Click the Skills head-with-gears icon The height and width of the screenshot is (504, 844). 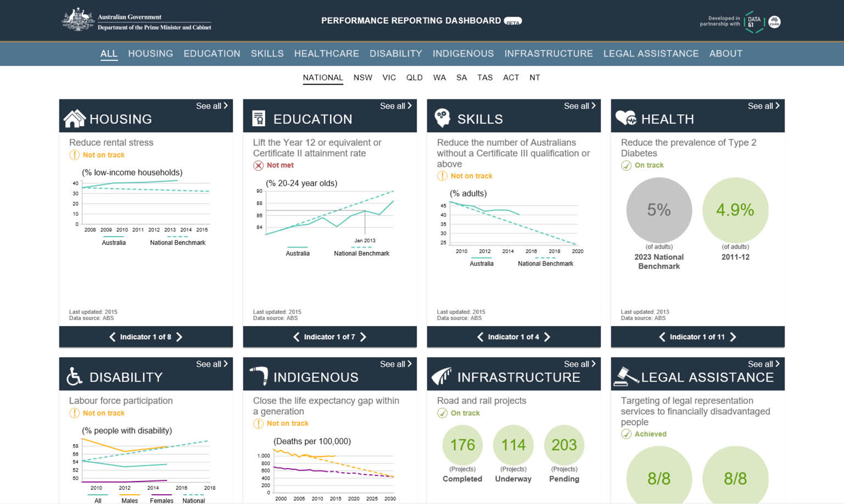coord(442,117)
